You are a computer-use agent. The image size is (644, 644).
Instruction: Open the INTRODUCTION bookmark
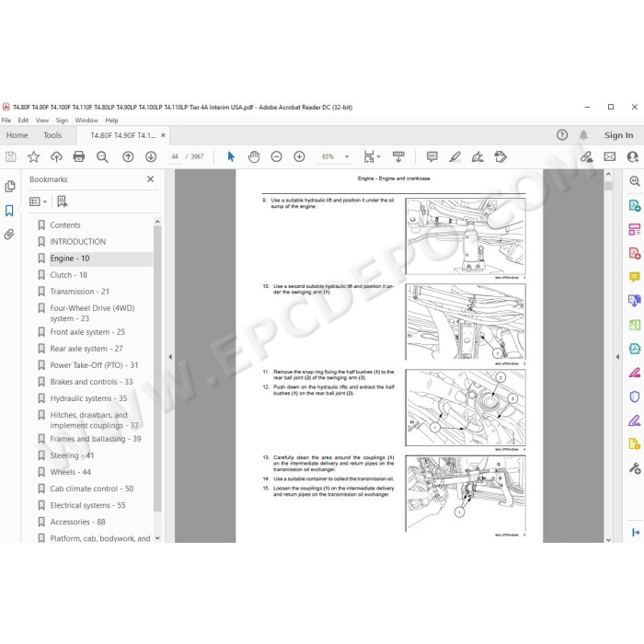coord(77,241)
